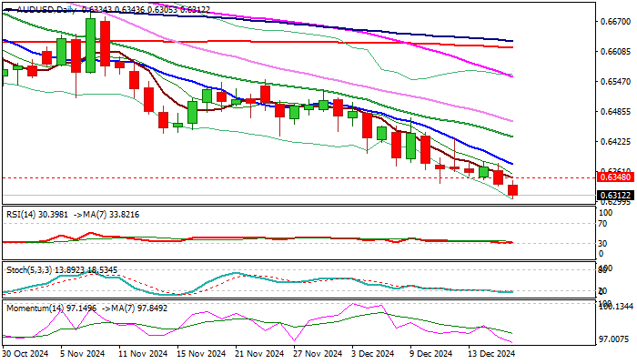Select the black 0.63122 current price label
Viewport: 637px width, 364px height.
pos(615,196)
